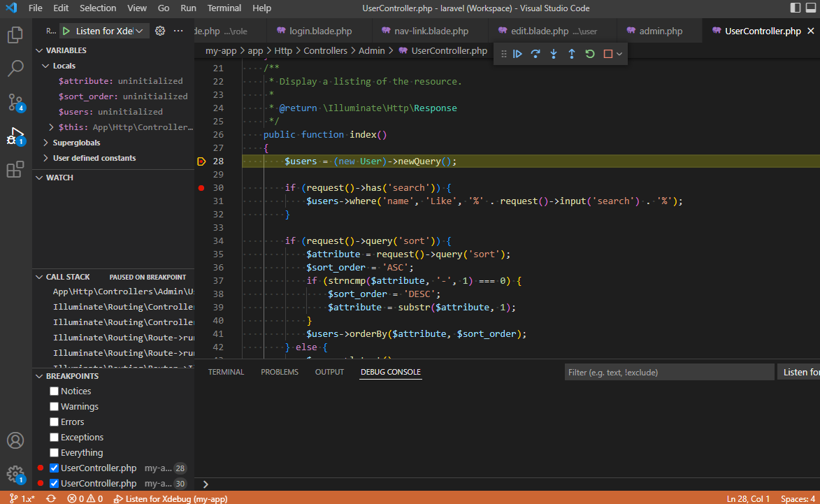Screen dimensions: 820x504
Task: Restart the debug session
Action: [x=590, y=54]
